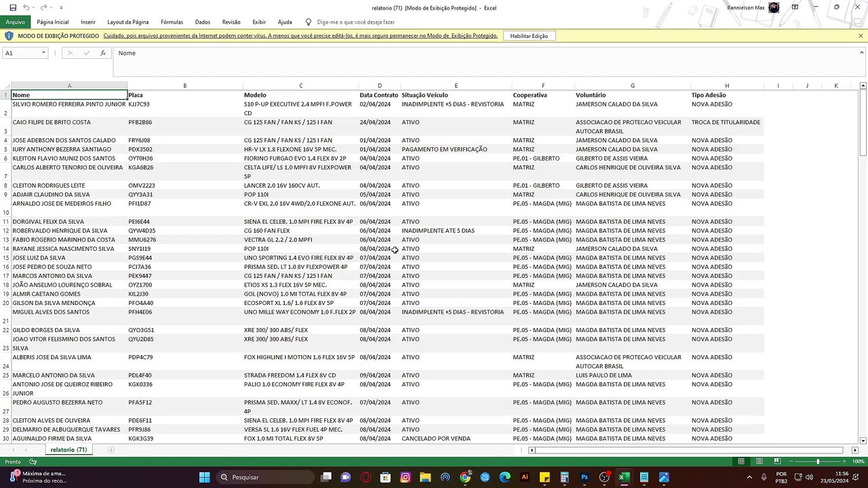Screen dimensions: 868x488
Task: Switch to Normal view icon
Action: tap(741, 462)
